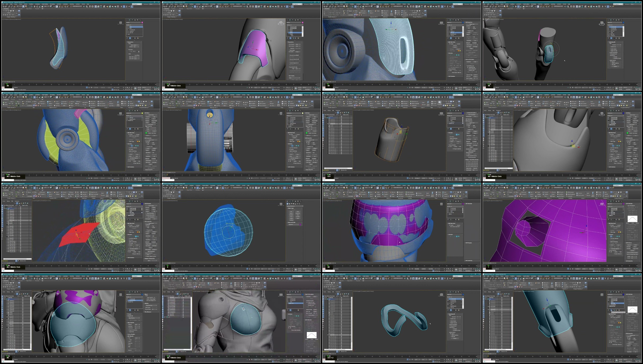
Task: Toggle Angle Snap icon in the horn model window
Action: tap(62, 6)
